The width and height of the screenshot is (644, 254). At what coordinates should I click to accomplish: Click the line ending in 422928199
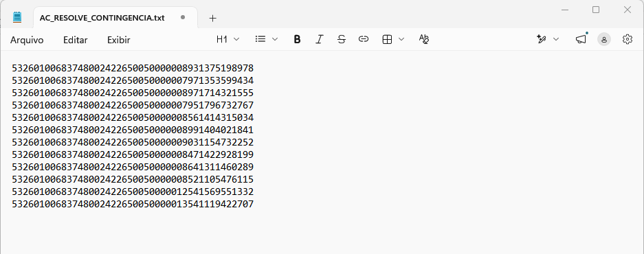[x=133, y=154]
